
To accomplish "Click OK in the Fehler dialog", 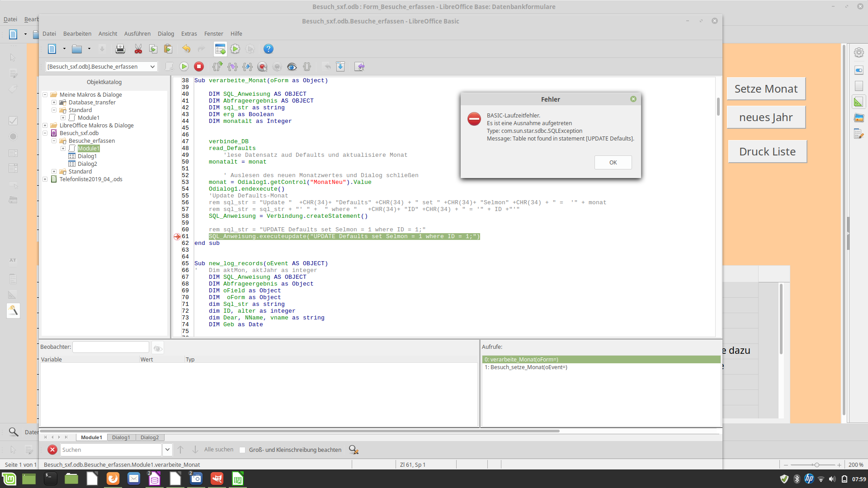I will (x=613, y=163).
